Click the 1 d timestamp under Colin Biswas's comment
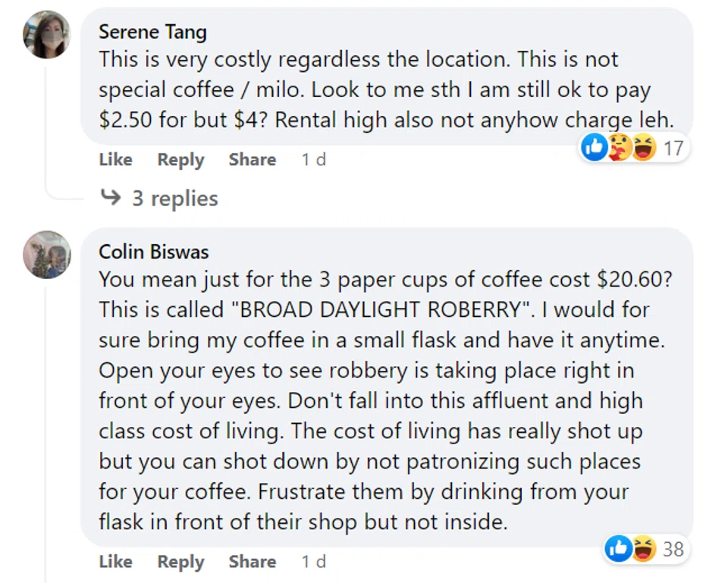The height and width of the screenshot is (583, 728). pyautogui.click(x=313, y=562)
